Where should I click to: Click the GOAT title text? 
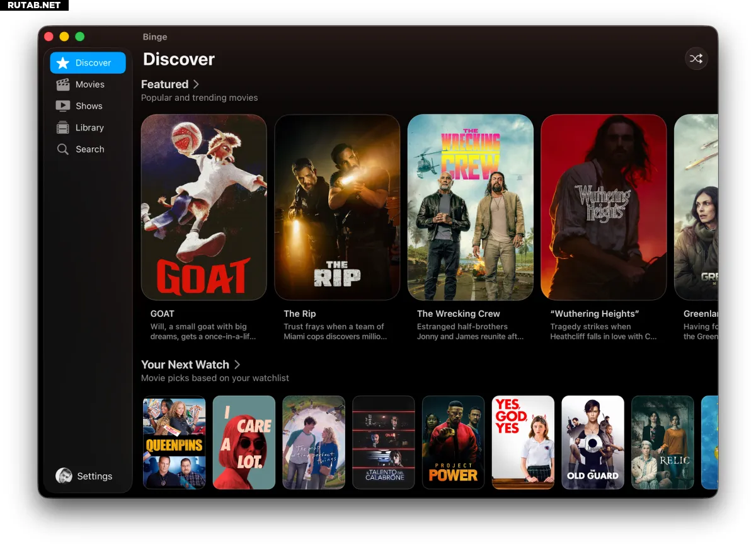tap(163, 314)
